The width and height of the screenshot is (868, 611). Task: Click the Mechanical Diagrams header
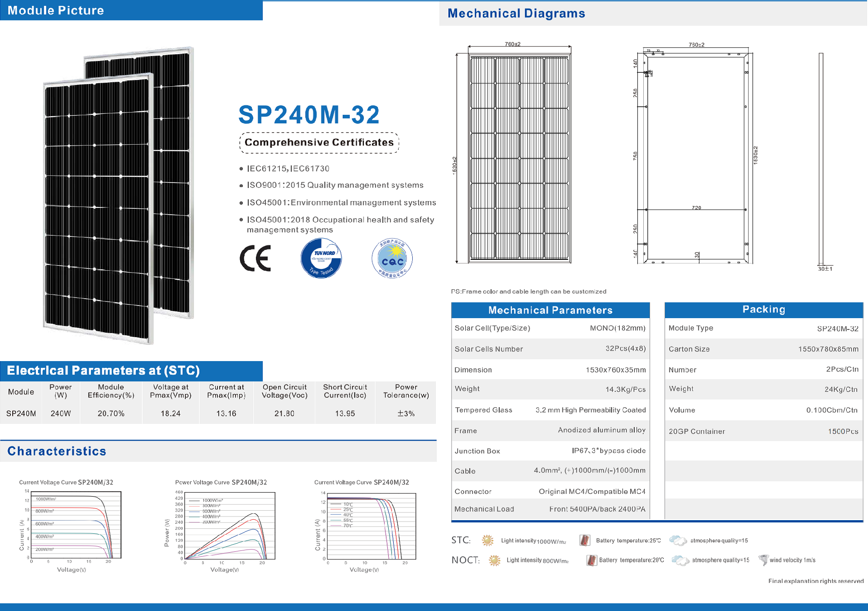(516, 14)
